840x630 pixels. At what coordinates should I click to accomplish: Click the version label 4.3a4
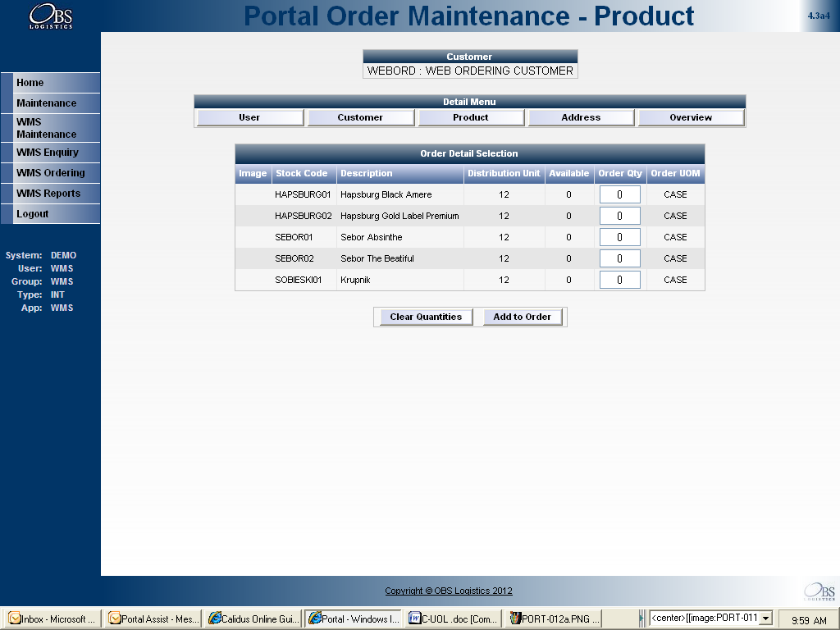819,16
